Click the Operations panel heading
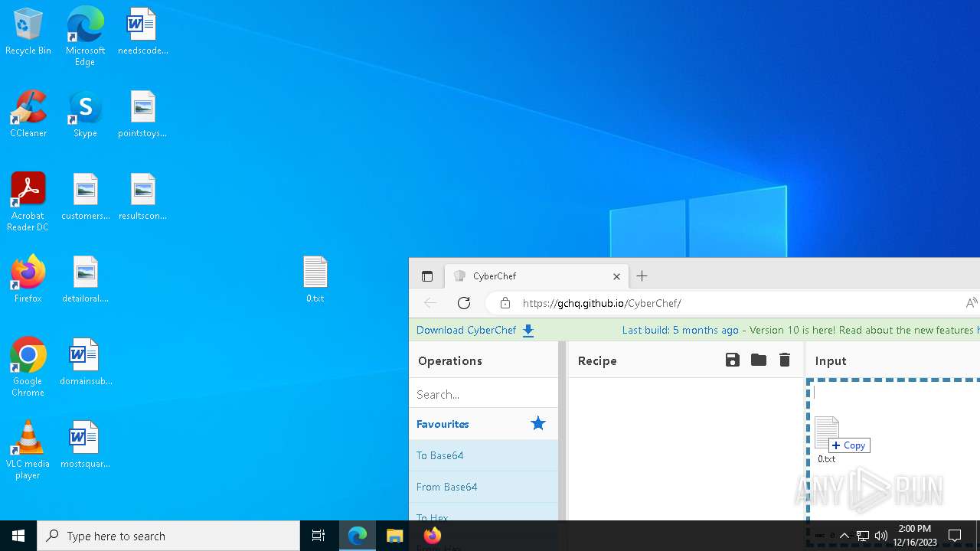Image resolution: width=980 pixels, height=551 pixels. pyautogui.click(x=450, y=360)
